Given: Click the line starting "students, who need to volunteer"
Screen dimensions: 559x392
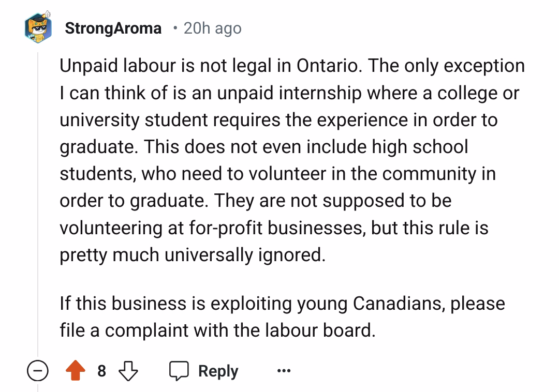Looking at the screenshot, I should click(x=277, y=173).
